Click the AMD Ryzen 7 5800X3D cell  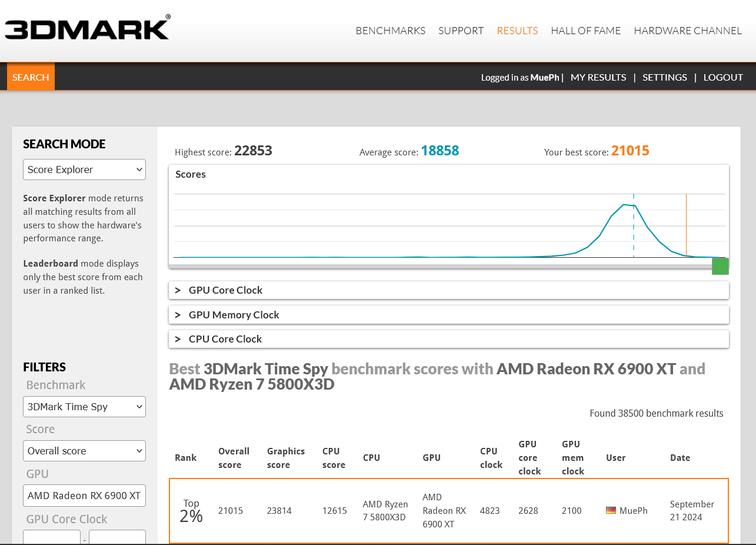[385, 511]
